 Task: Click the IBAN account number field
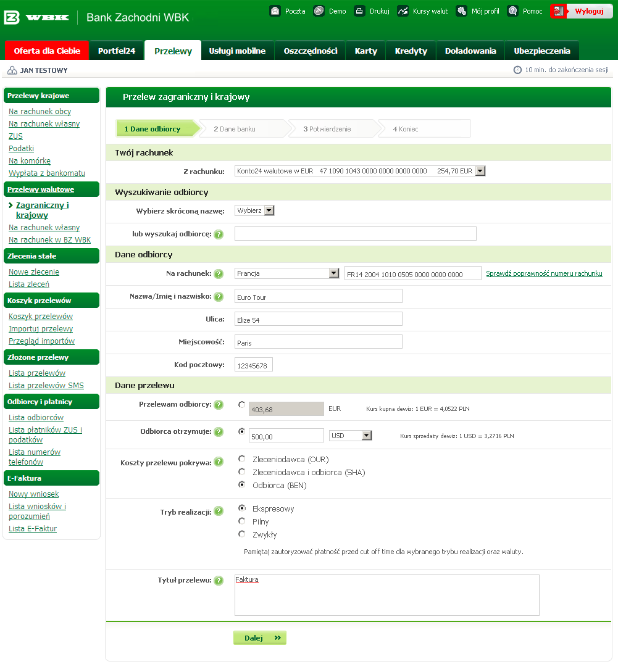click(412, 273)
